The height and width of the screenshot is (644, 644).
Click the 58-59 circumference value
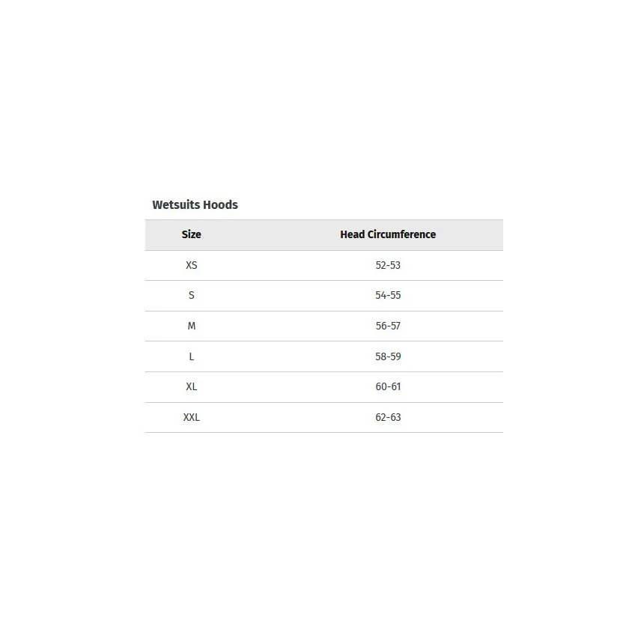(x=388, y=356)
